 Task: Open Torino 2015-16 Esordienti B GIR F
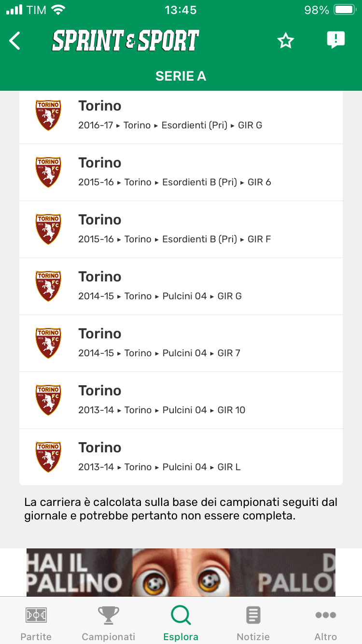[181, 229]
